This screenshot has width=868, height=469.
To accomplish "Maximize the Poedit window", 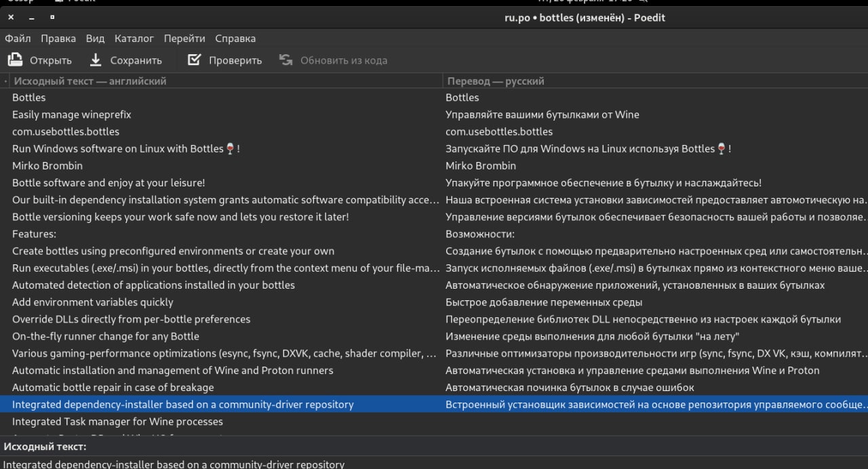I will (52, 17).
